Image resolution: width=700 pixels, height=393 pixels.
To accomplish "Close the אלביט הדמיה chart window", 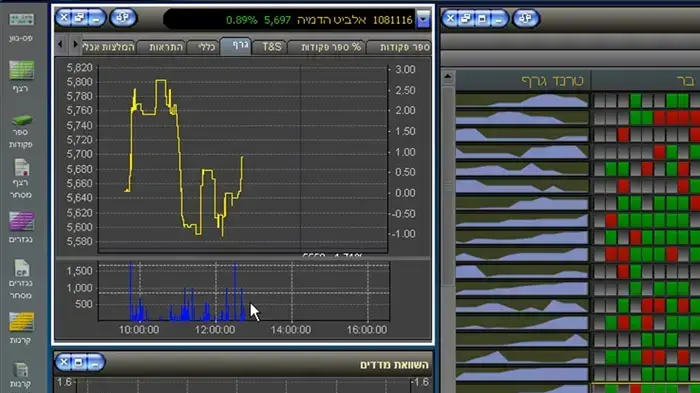I will pyautogui.click(x=64, y=18).
